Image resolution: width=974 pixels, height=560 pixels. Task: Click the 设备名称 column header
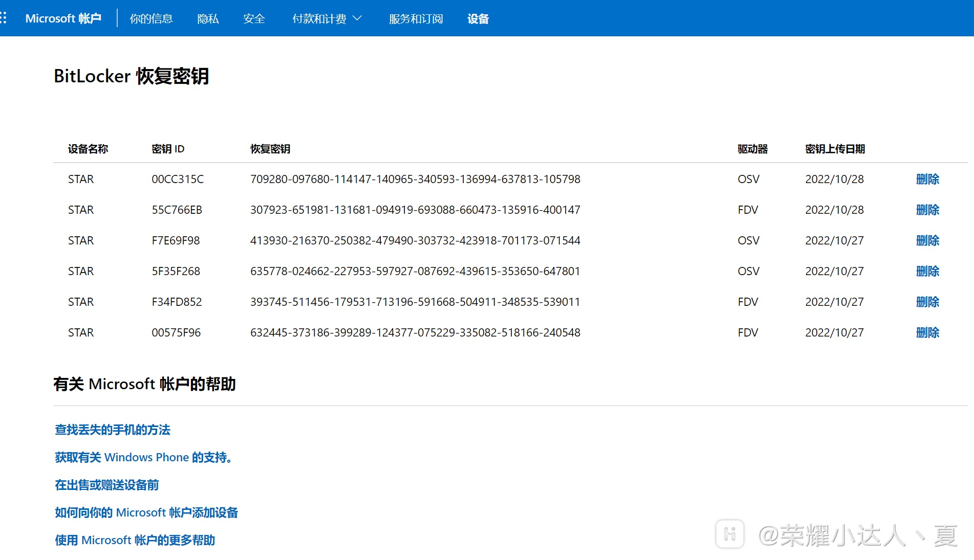coord(88,149)
